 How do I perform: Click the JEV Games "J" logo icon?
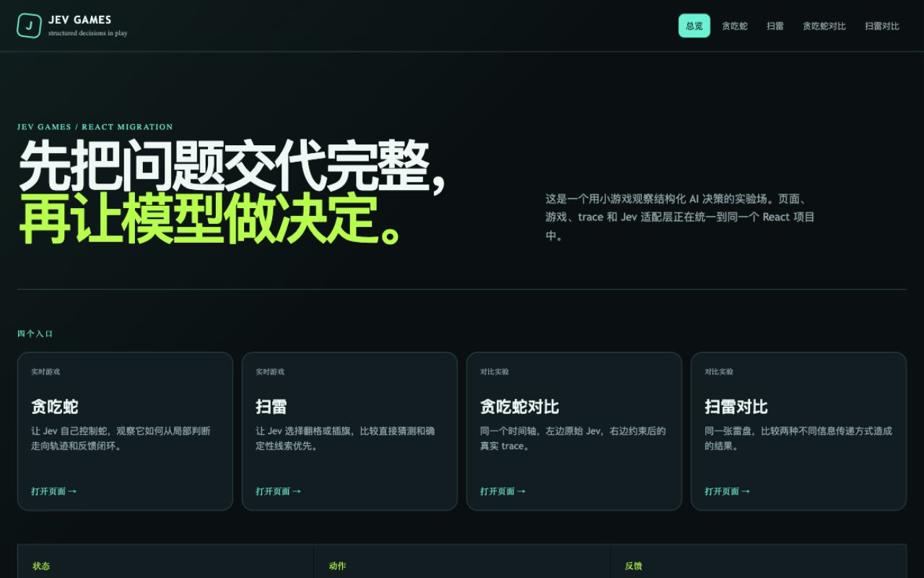pos(29,26)
